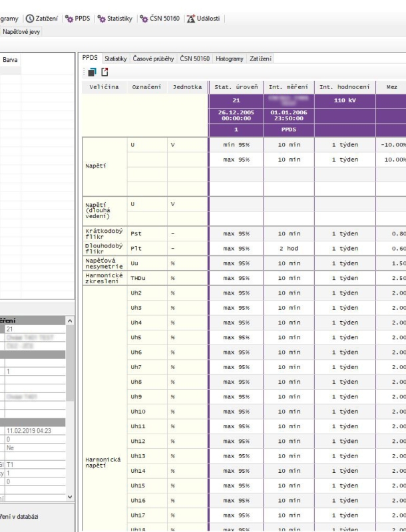
Task: Open Statistiky from the top toolbar
Action: (115, 19)
